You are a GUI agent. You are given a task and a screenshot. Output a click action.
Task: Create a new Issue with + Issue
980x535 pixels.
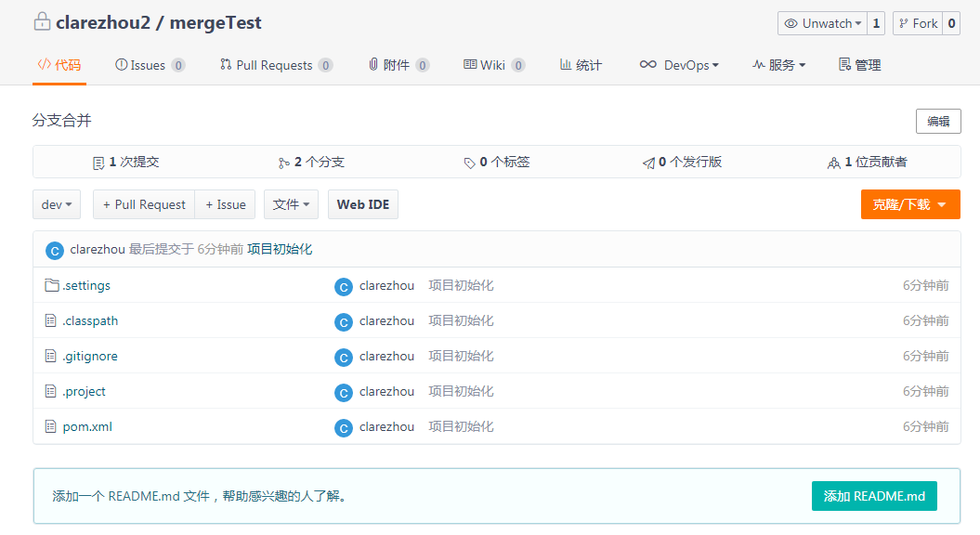click(225, 204)
